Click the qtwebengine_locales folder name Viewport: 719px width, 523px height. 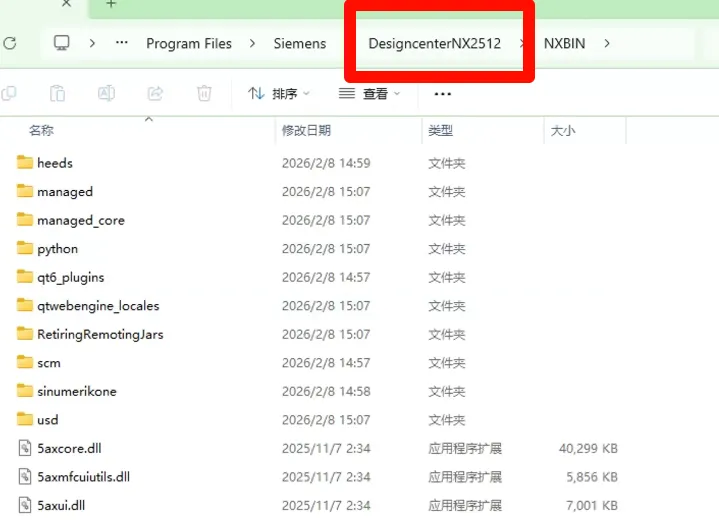coord(99,306)
